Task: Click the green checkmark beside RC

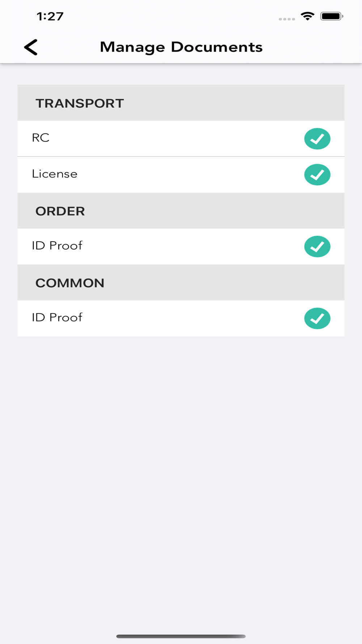Action: click(317, 139)
